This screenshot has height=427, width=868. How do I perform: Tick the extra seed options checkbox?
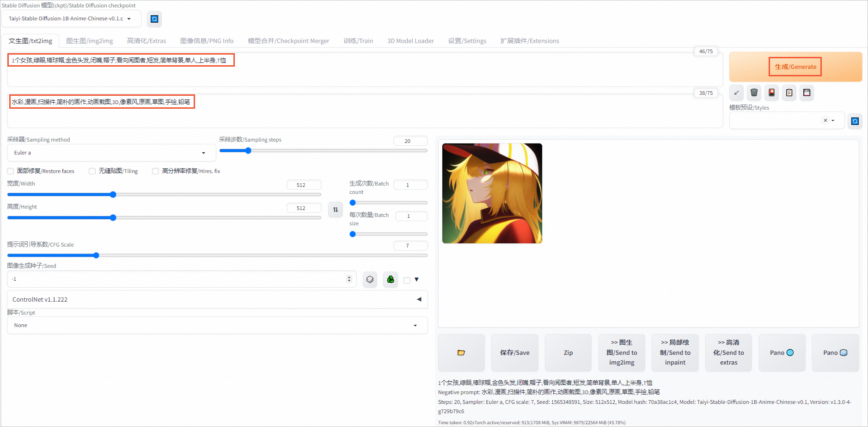[407, 280]
